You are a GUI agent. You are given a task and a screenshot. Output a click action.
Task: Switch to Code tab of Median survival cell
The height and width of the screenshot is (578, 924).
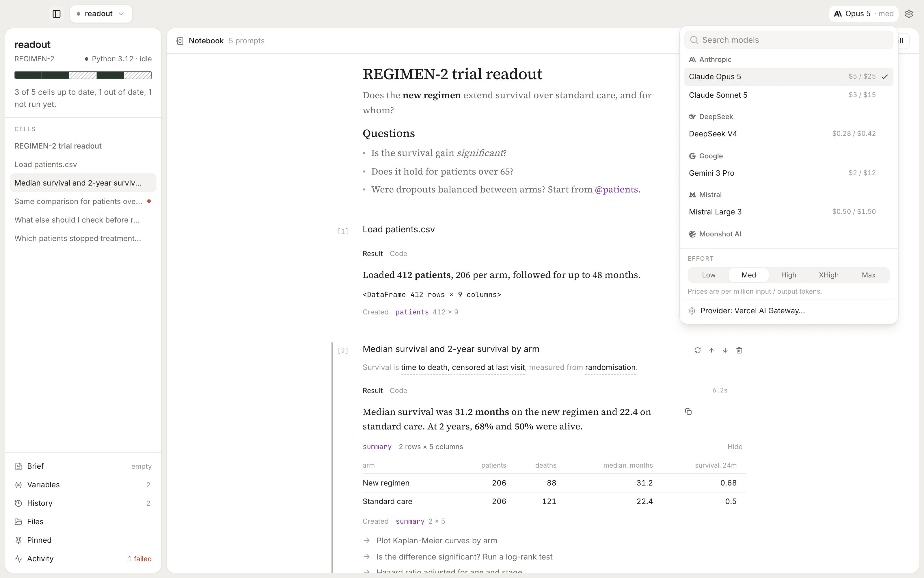(x=398, y=391)
